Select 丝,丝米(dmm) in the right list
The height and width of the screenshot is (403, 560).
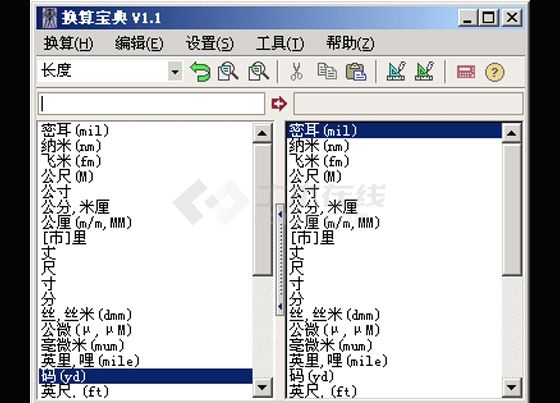pyautogui.click(x=394, y=315)
